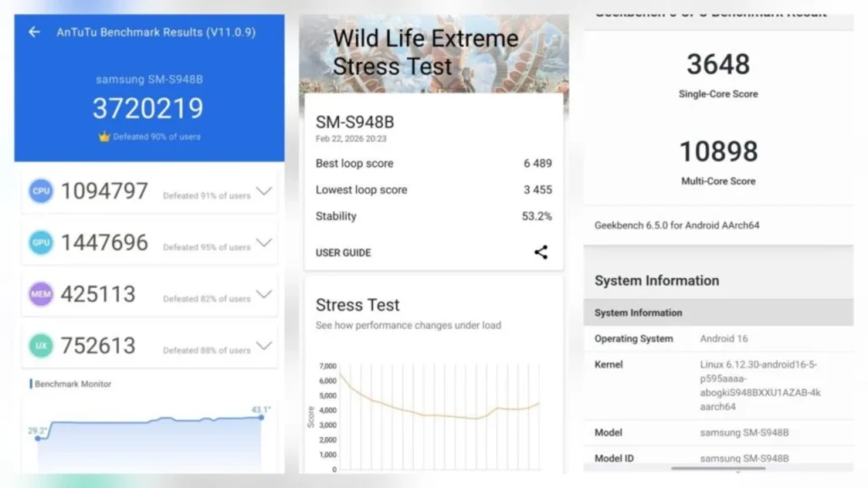Tap the back arrow on AnTuTu results screen
This screenshot has width=868, height=488.
32,31
